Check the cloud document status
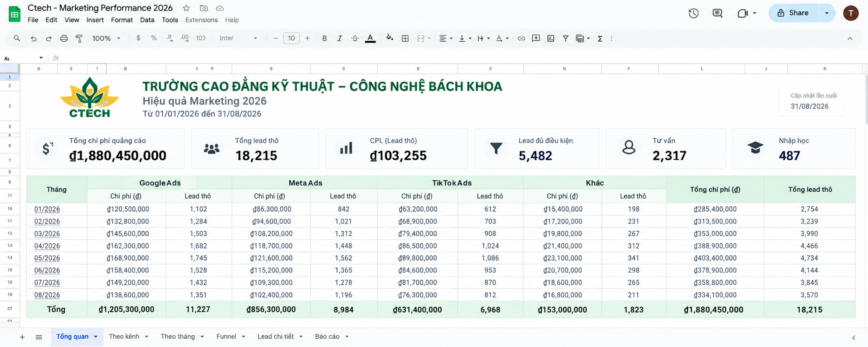The width and height of the screenshot is (868, 347). [220, 8]
